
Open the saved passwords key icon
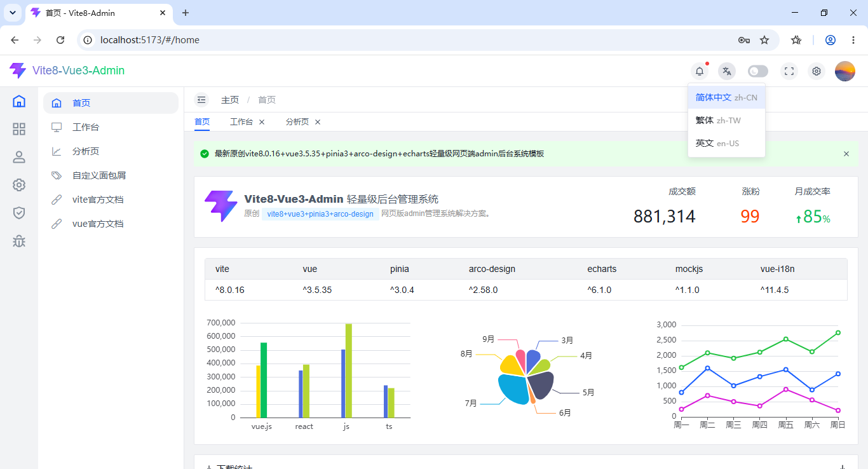[744, 40]
